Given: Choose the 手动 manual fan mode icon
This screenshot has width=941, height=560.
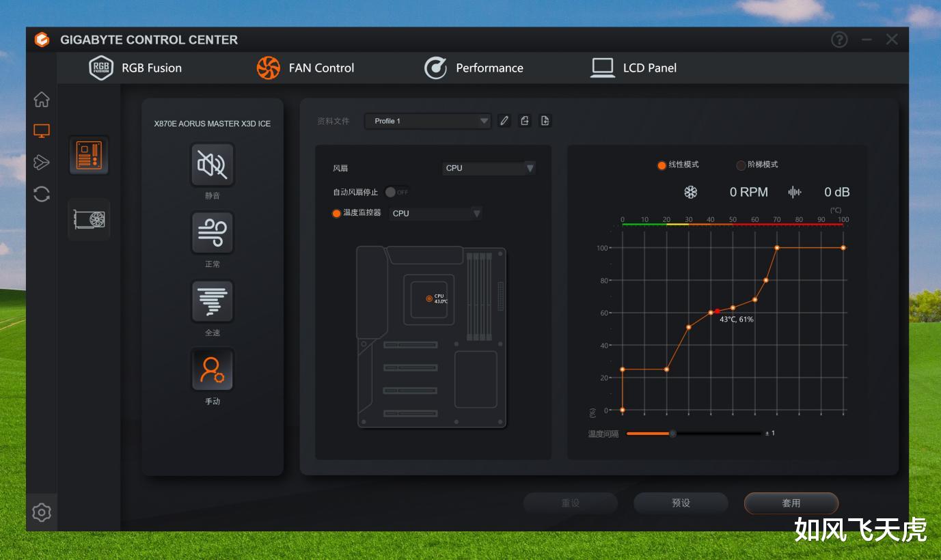Looking at the screenshot, I should click(x=213, y=369).
